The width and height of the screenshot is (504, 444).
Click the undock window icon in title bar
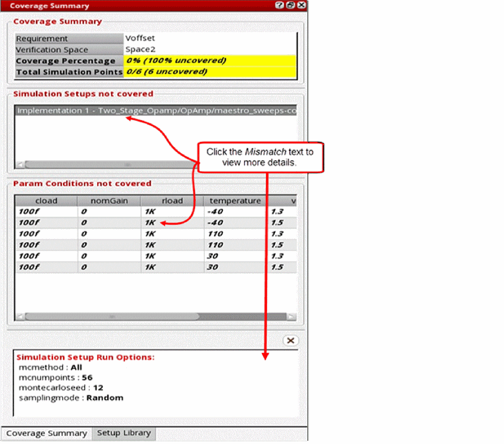click(x=291, y=5)
